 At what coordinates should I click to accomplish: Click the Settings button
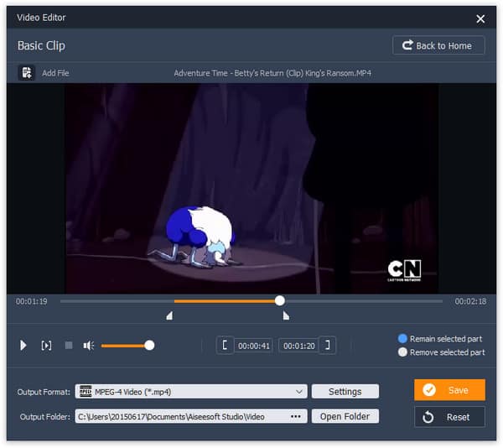pyautogui.click(x=345, y=392)
